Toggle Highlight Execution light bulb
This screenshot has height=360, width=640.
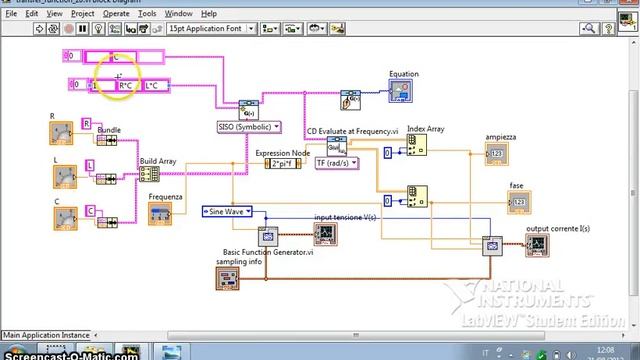(x=98, y=29)
